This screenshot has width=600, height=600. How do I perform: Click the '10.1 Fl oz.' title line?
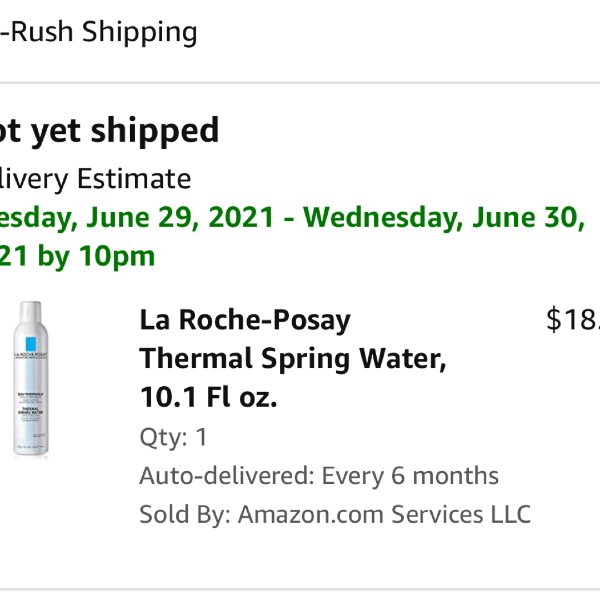pyautogui.click(x=208, y=397)
